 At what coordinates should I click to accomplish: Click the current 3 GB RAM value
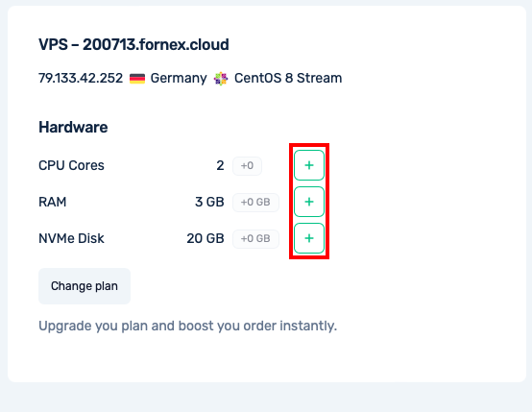(x=209, y=202)
